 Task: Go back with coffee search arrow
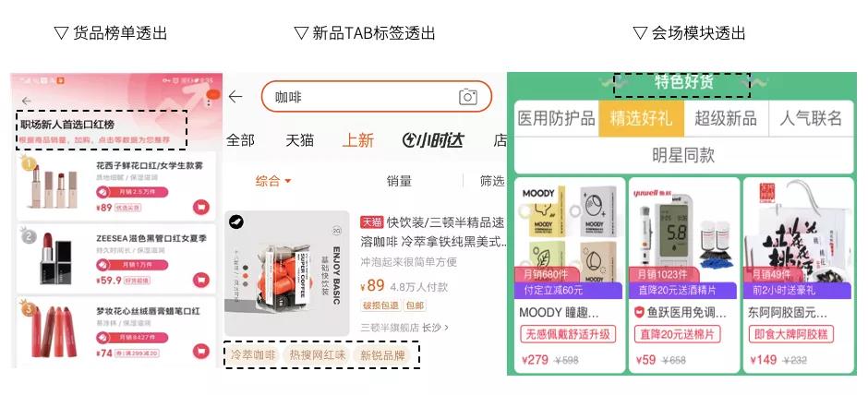click(235, 97)
